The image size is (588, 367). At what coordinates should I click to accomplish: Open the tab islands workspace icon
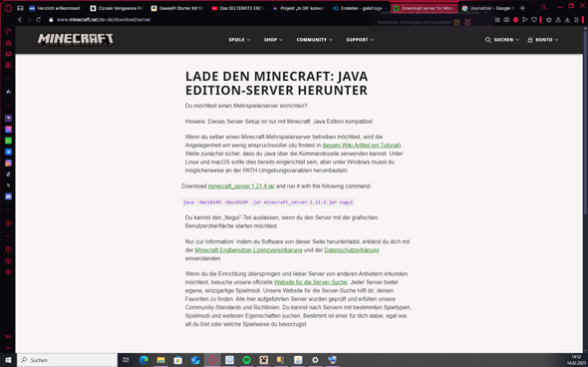point(20,8)
